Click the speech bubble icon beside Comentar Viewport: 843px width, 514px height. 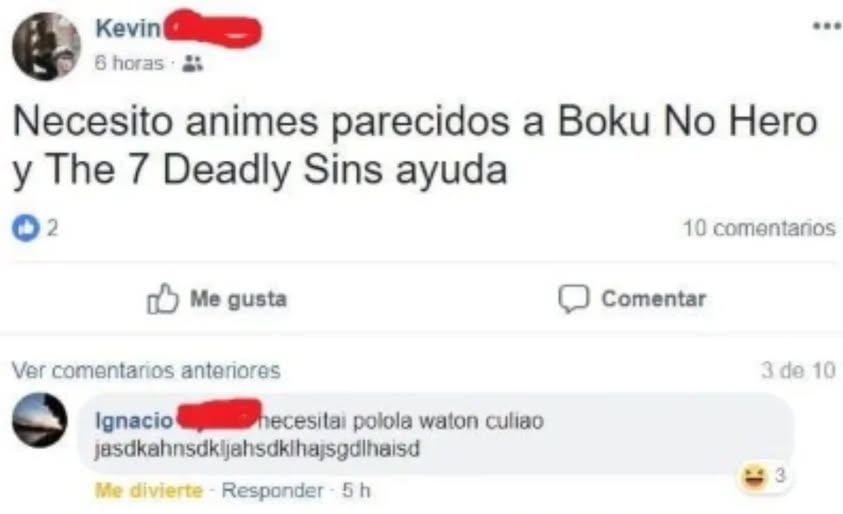(574, 298)
